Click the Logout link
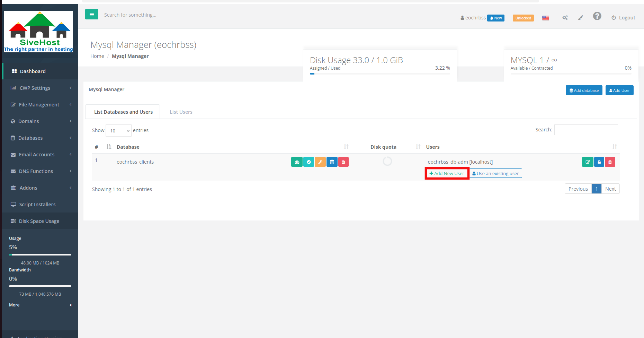Screen dimensions: 644x338 click(623, 18)
